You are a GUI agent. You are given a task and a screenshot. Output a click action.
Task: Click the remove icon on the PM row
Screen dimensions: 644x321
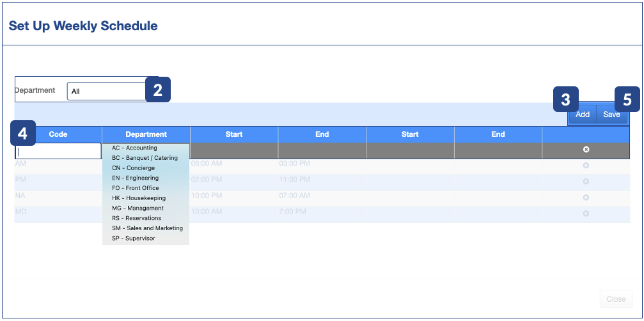pyautogui.click(x=586, y=182)
